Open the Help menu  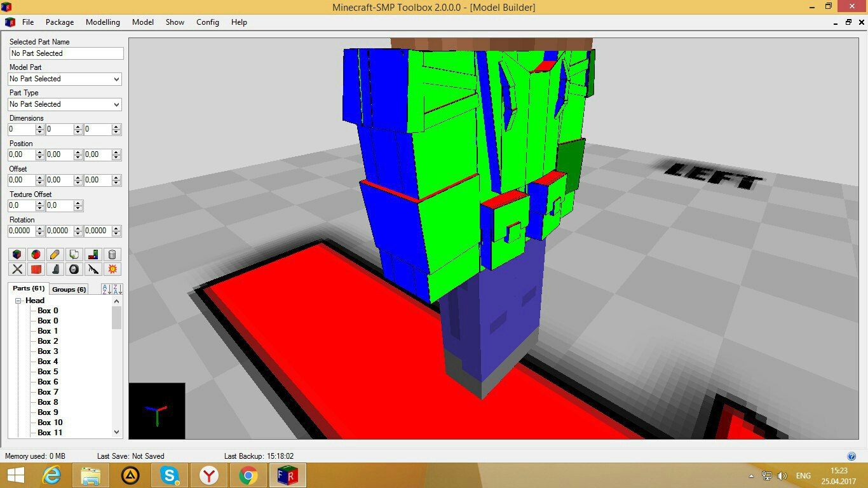pos(239,22)
